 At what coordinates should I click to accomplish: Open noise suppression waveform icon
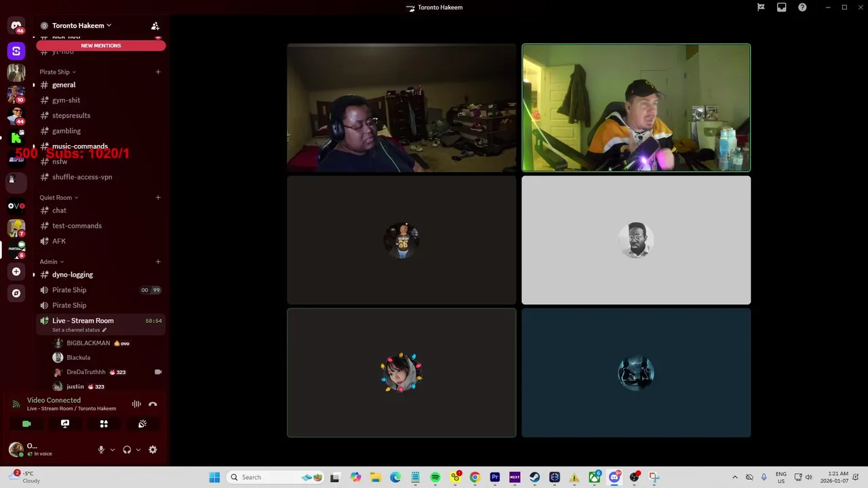[136, 404]
